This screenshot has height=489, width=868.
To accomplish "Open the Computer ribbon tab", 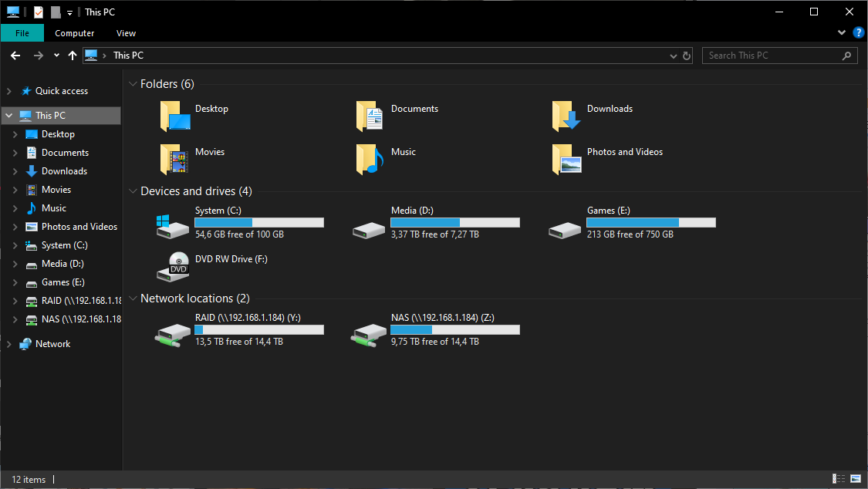I will click(x=74, y=33).
